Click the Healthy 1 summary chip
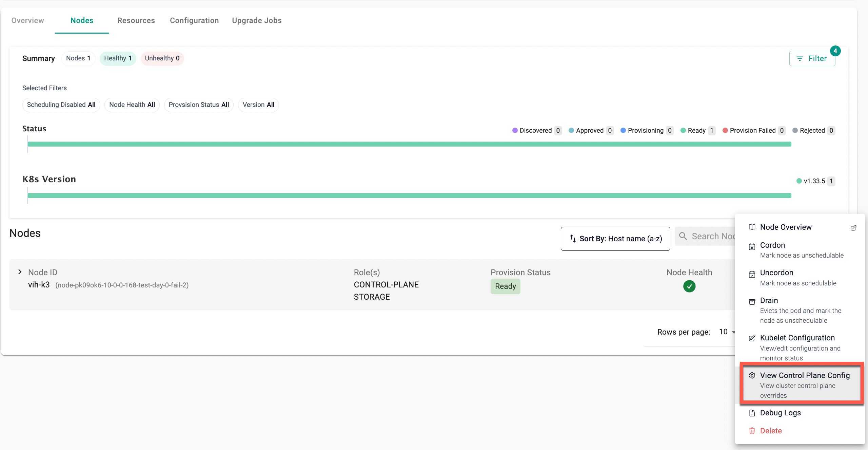868x450 pixels. [118, 58]
